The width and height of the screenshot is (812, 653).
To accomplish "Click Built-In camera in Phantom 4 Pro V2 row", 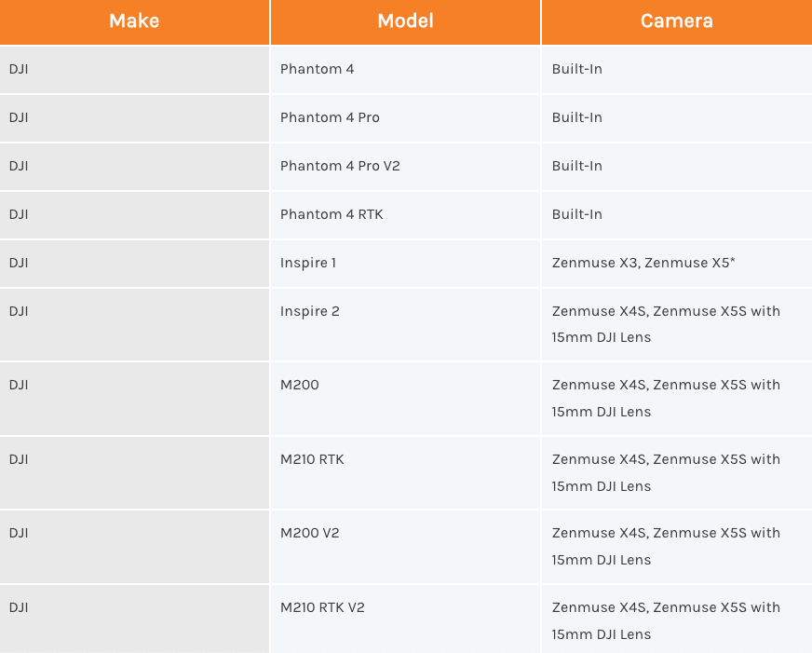I will [676, 166].
